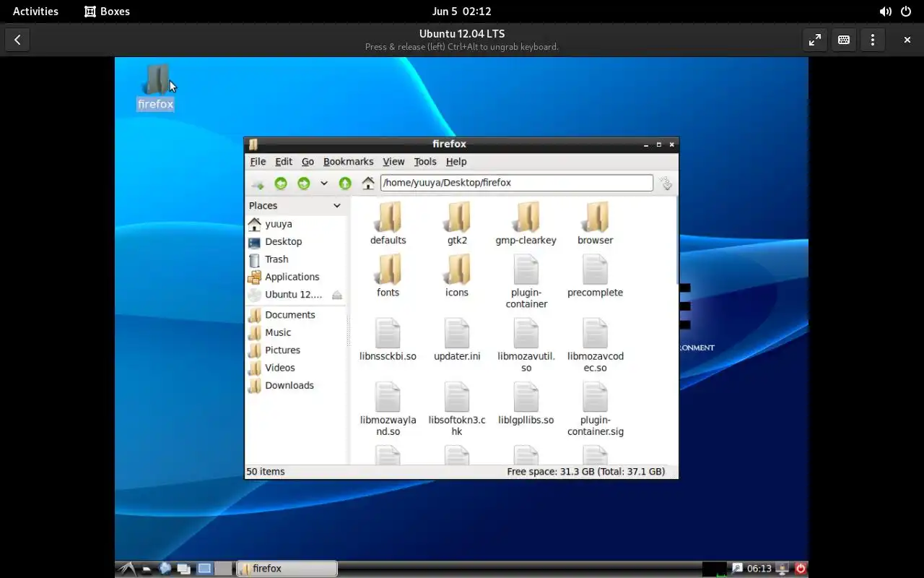Image resolution: width=924 pixels, height=578 pixels.
Task: Go forward using the green right arrow
Action: pos(304,184)
